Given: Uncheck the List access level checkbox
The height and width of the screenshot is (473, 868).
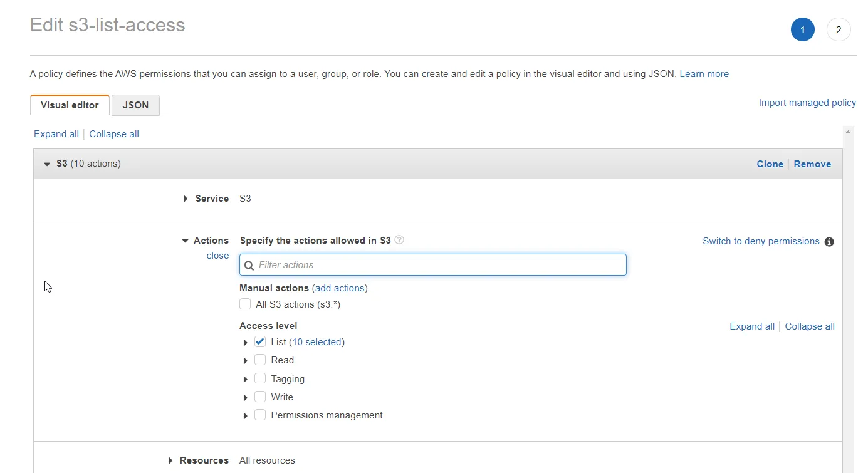Looking at the screenshot, I should [x=260, y=341].
